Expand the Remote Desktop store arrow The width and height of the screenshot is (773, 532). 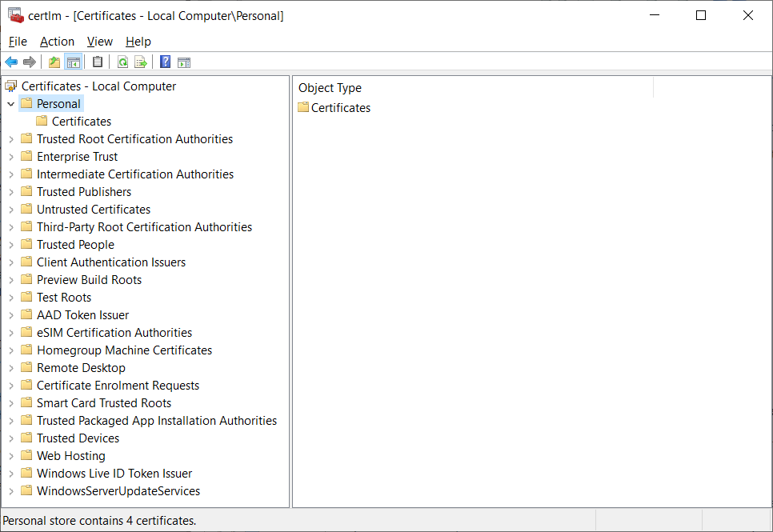tap(11, 368)
